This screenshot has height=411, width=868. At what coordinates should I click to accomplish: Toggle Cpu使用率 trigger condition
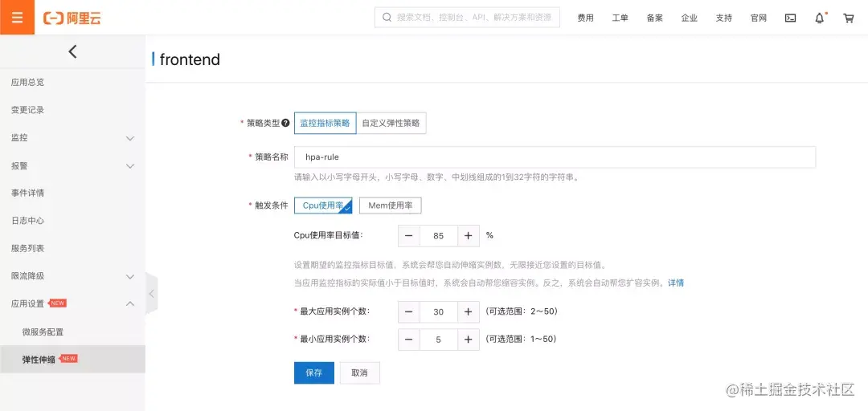click(323, 205)
